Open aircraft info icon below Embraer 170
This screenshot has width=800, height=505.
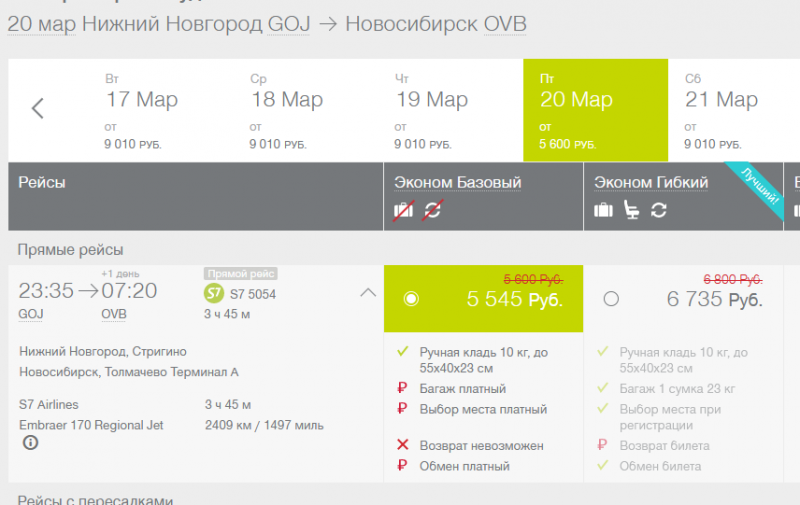(30, 443)
